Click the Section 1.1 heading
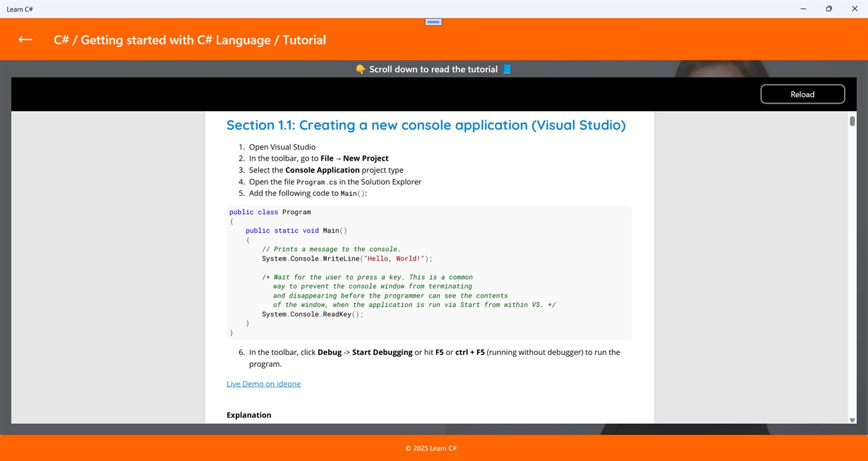Image resolution: width=868 pixels, height=461 pixels. [426, 125]
